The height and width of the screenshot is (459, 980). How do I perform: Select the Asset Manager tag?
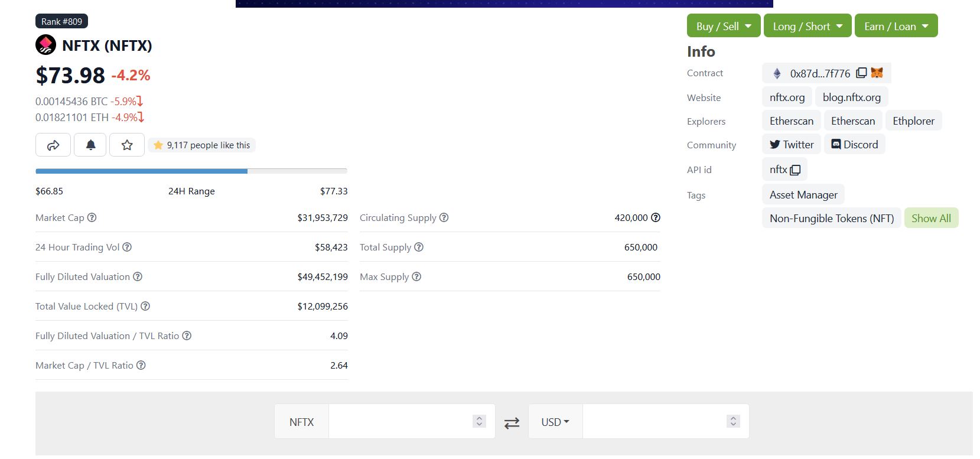[x=803, y=195]
